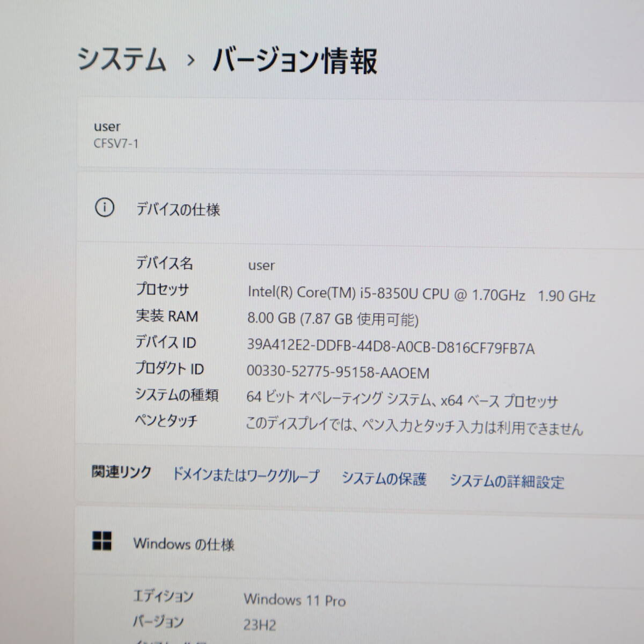Click the 実装 RAM label

[166, 316]
